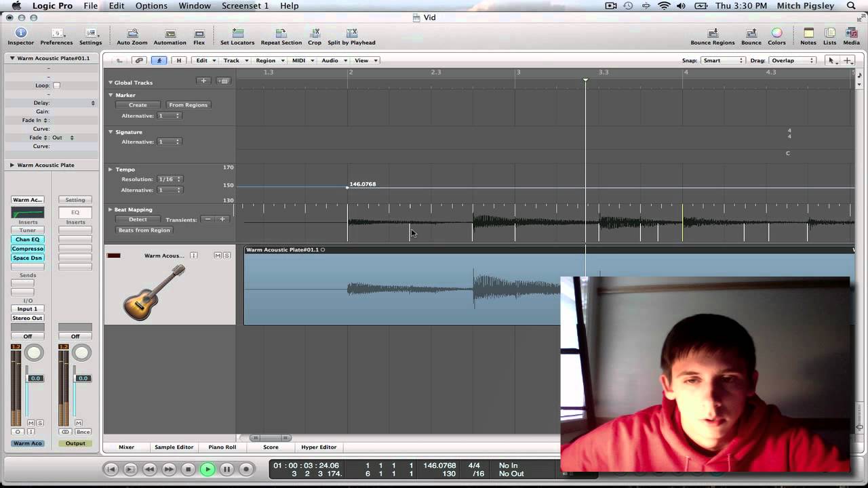This screenshot has width=868, height=488.
Task: Toggle the Catch playhead button
Action: [159, 60]
